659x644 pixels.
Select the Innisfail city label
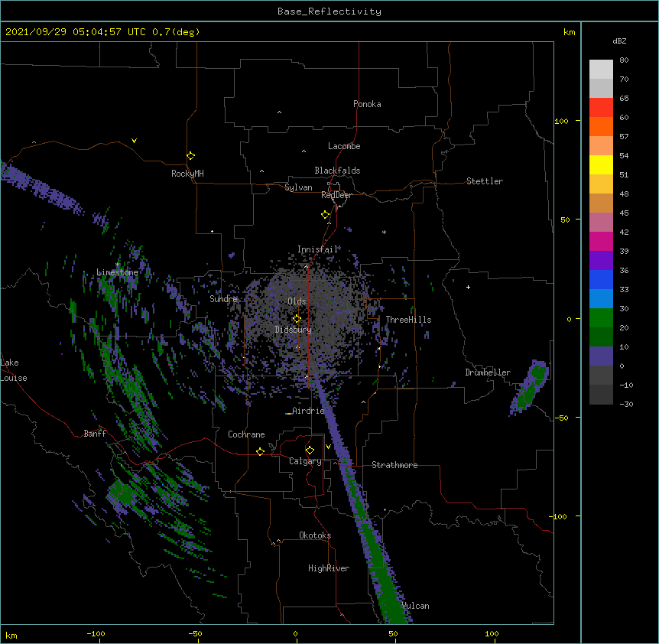pos(318,249)
